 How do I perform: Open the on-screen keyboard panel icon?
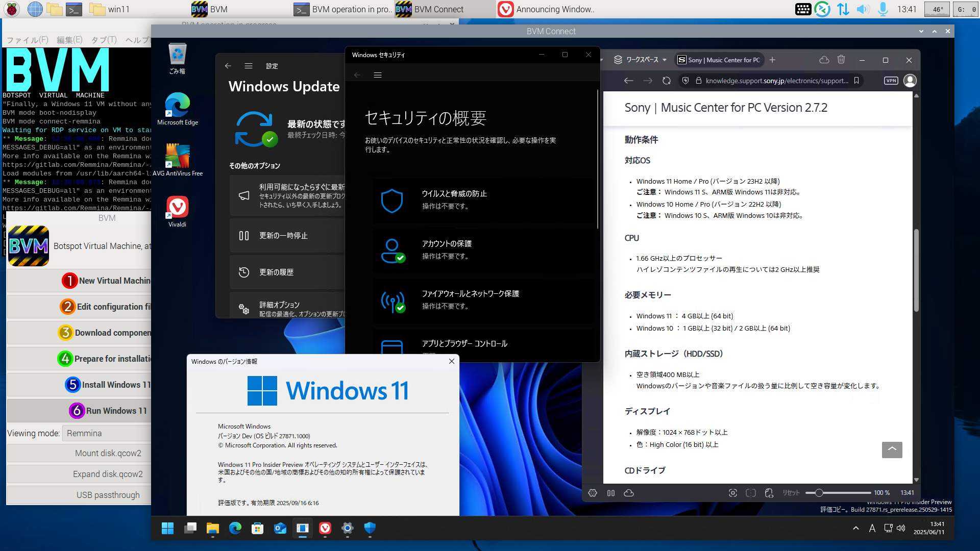click(803, 9)
